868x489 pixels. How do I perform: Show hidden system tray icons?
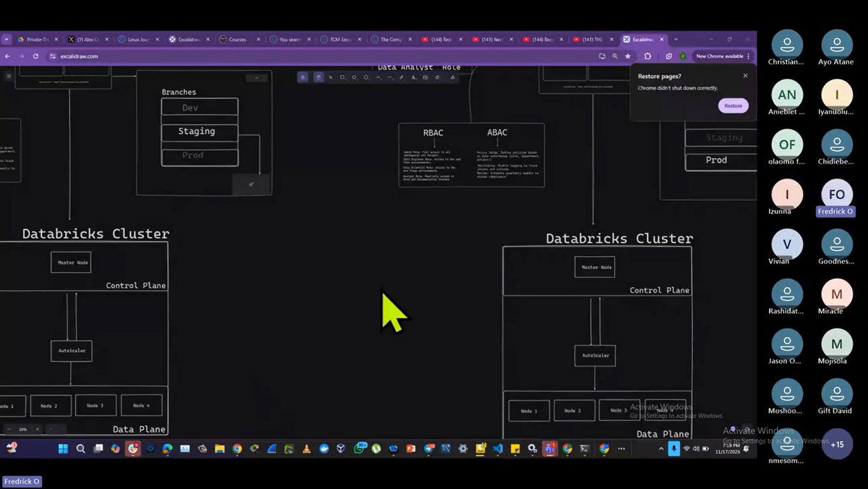660,448
